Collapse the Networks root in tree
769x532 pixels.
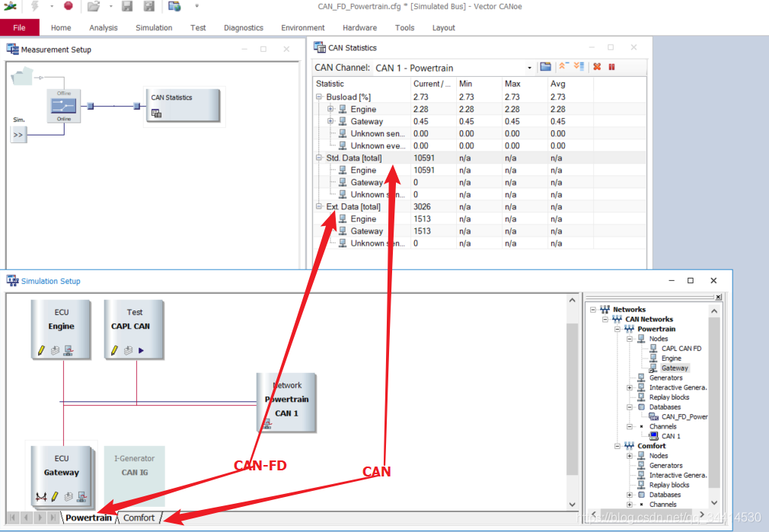click(x=593, y=310)
